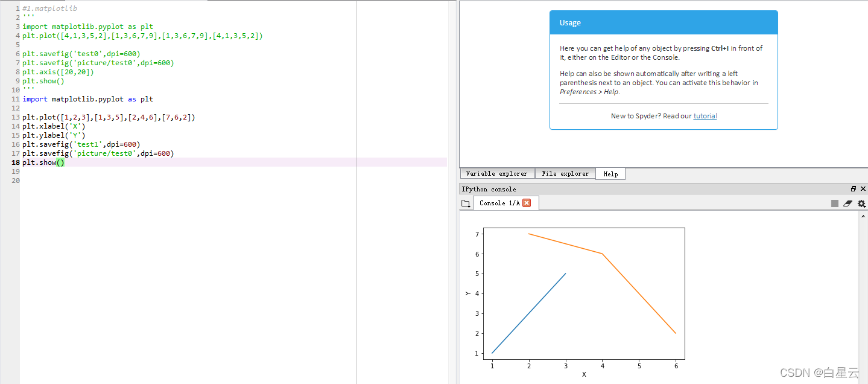Click the IPython console title label
868x384 pixels.
[x=489, y=189]
